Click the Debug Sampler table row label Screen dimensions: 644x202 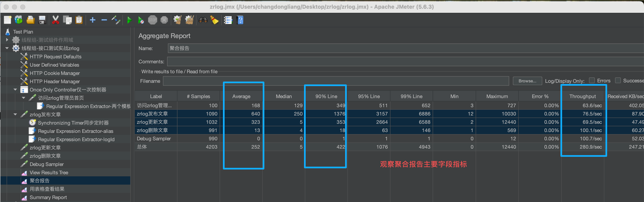(154, 138)
